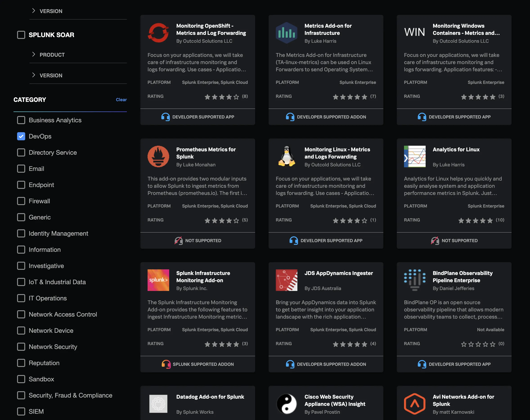This screenshot has height=420, width=530.
Task: Click the Avi Networks orange hexagon icon
Action: pos(414,404)
